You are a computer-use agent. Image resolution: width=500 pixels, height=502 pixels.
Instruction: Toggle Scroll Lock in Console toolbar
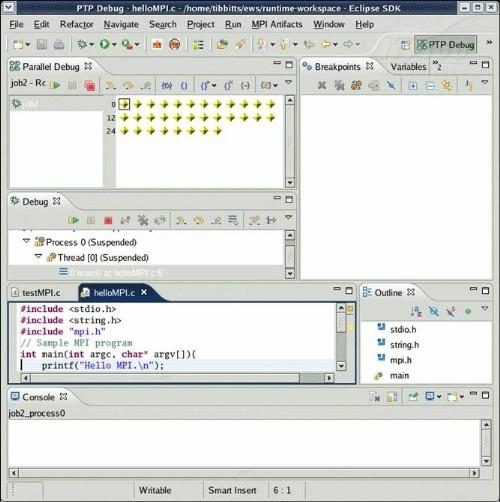392,397
